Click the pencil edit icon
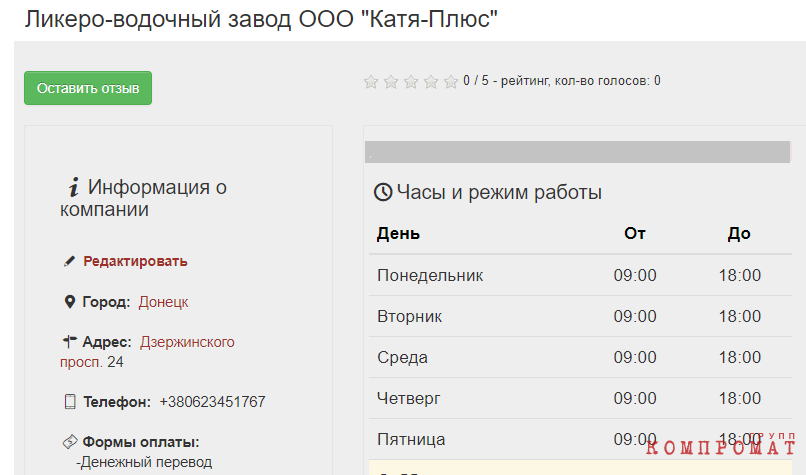806x475 pixels. [69, 261]
